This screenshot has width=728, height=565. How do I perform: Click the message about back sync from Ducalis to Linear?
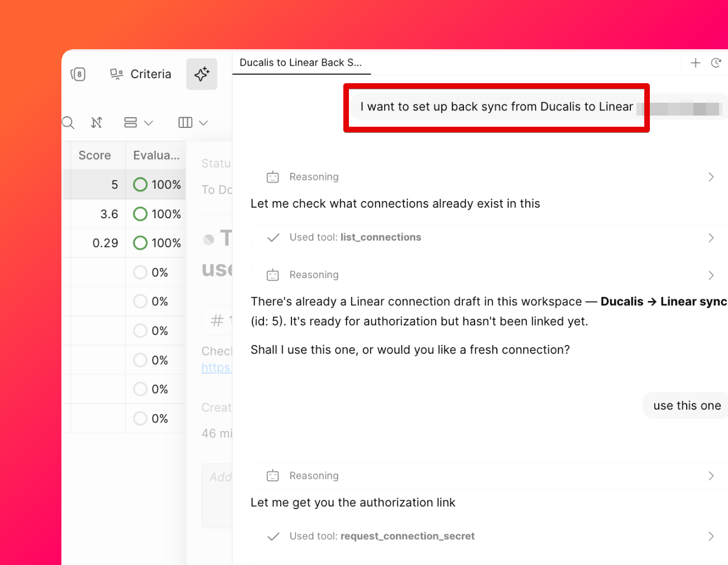click(497, 107)
